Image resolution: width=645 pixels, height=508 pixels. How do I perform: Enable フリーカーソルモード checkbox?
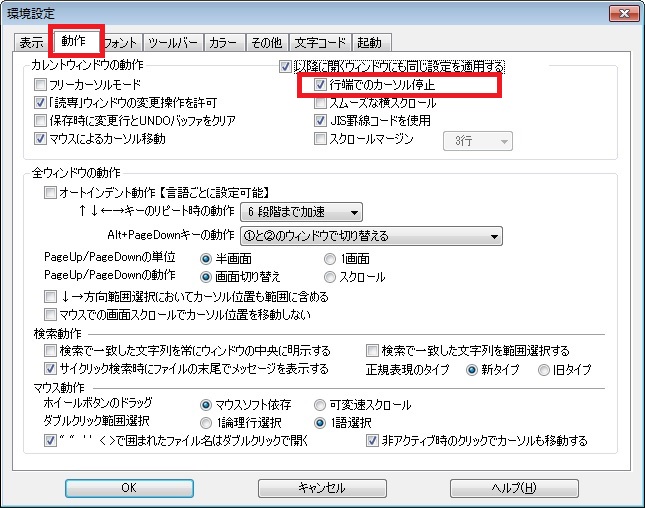click(x=41, y=85)
